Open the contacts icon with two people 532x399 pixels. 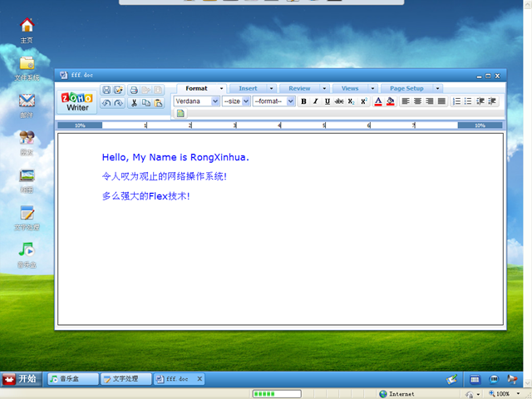(27, 143)
